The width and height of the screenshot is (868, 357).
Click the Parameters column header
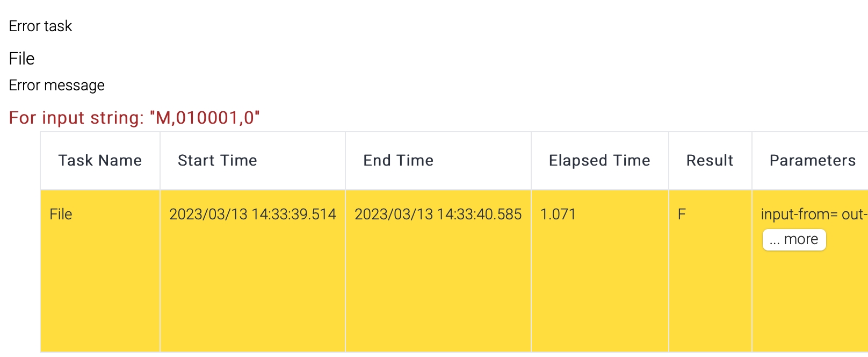(812, 161)
